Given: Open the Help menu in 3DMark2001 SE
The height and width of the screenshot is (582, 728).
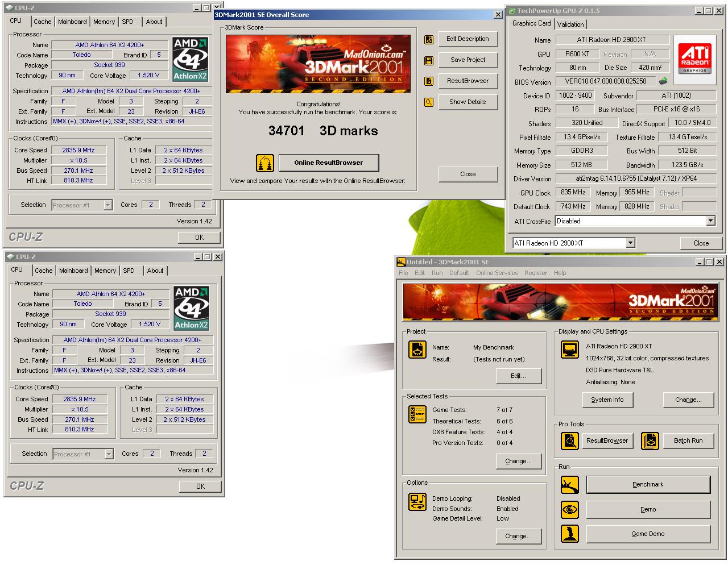Looking at the screenshot, I should click(x=560, y=273).
